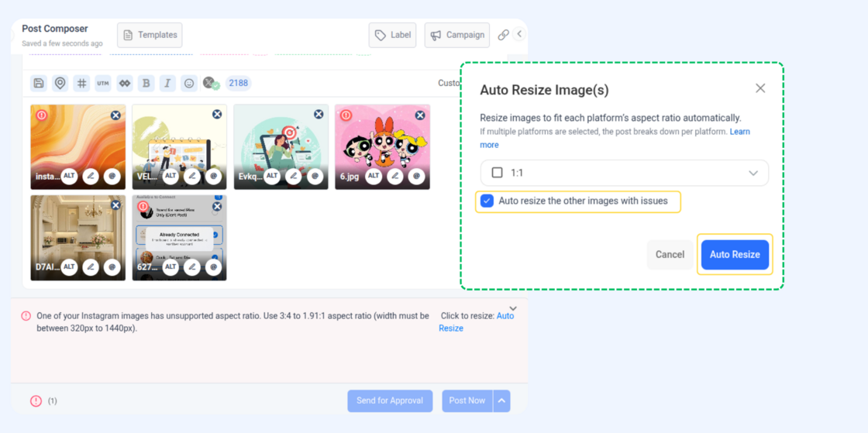Screen dimensions: 868x433
Task: Apply italic text formatting
Action: click(x=167, y=83)
